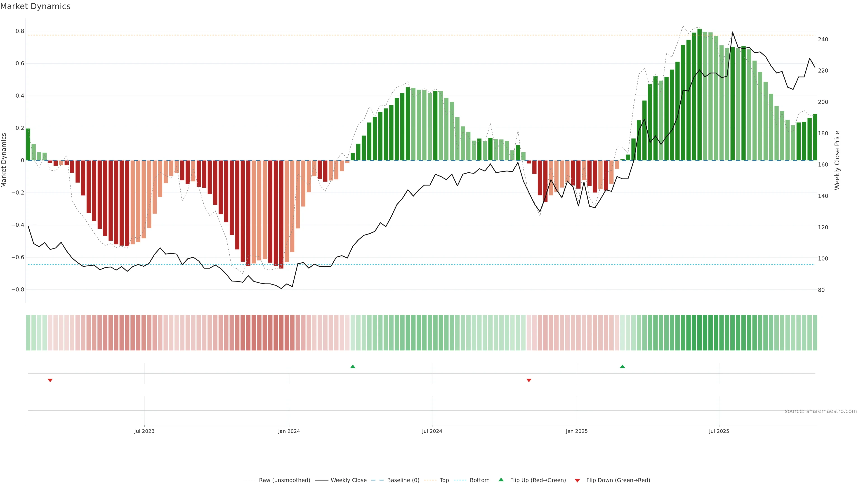The height and width of the screenshot is (488, 868).
Task: Click the green Flip Up legend triangle
Action: (501, 480)
